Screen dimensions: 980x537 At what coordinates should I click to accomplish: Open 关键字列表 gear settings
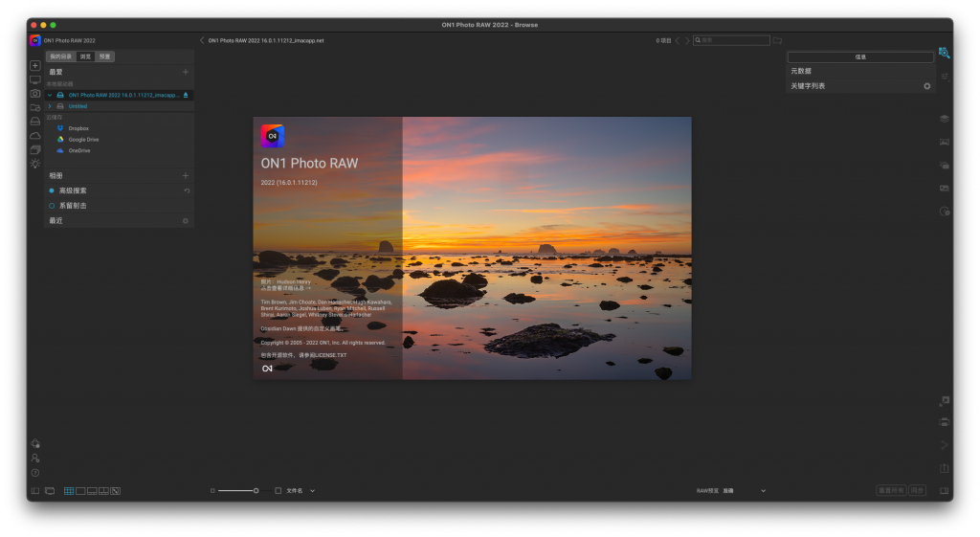point(926,86)
